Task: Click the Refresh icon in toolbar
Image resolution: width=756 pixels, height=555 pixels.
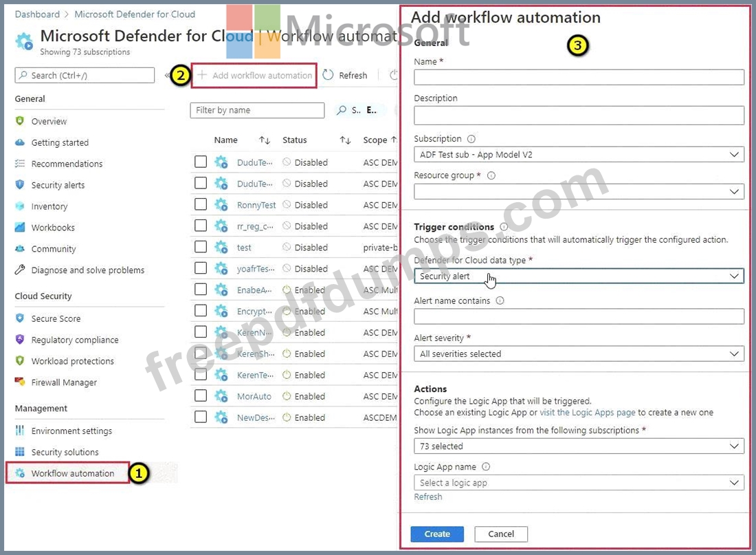Action: point(328,76)
